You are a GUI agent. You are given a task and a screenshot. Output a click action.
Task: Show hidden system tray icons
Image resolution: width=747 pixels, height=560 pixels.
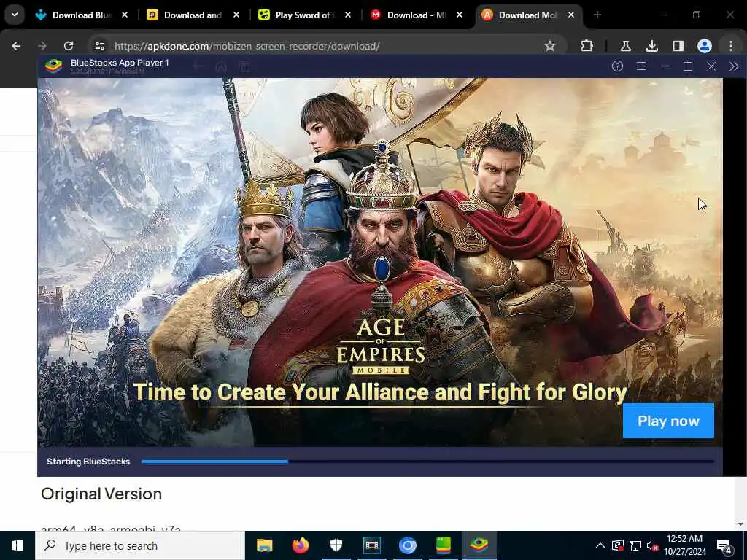(600, 545)
